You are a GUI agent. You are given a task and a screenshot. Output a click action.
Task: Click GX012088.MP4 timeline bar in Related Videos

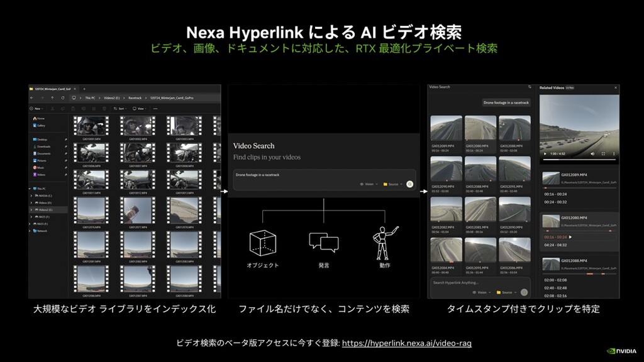point(579,274)
